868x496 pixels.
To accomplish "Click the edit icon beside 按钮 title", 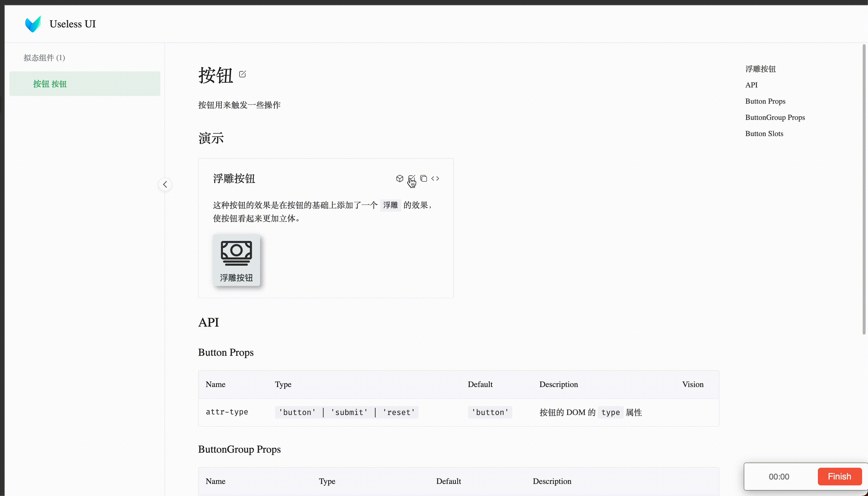I will click(x=242, y=74).
